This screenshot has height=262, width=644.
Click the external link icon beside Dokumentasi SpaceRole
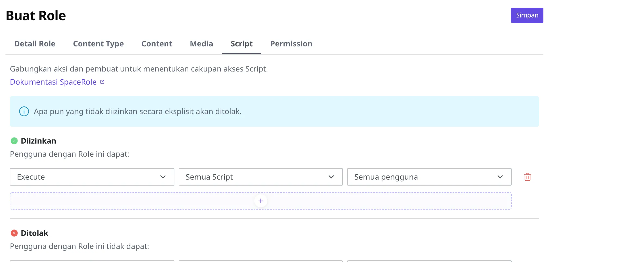(x=102, y=82)
